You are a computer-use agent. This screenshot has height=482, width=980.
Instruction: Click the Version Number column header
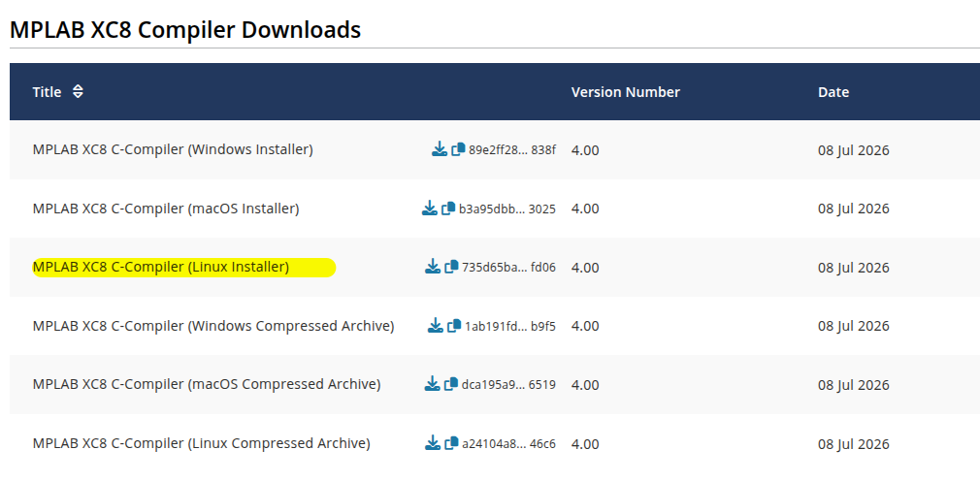pos(625,92)
